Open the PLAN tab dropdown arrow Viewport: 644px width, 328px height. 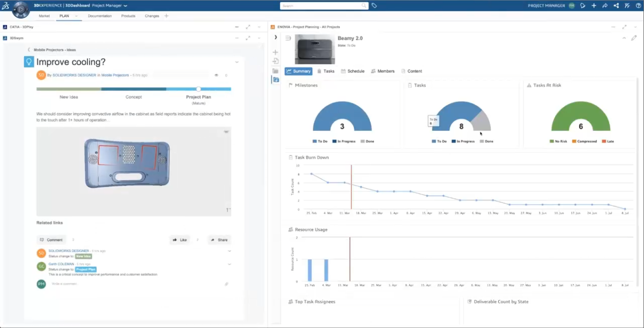click(77, 16)
